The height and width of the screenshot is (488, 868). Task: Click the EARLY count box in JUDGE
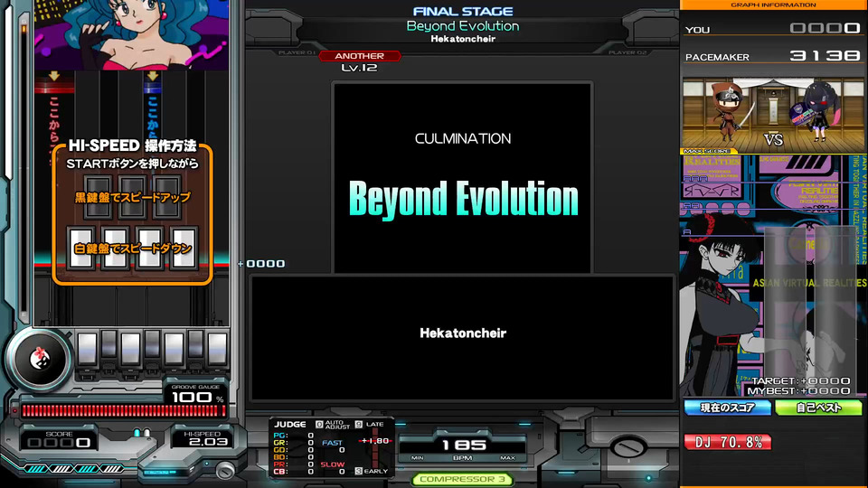[x=359, y=471]
